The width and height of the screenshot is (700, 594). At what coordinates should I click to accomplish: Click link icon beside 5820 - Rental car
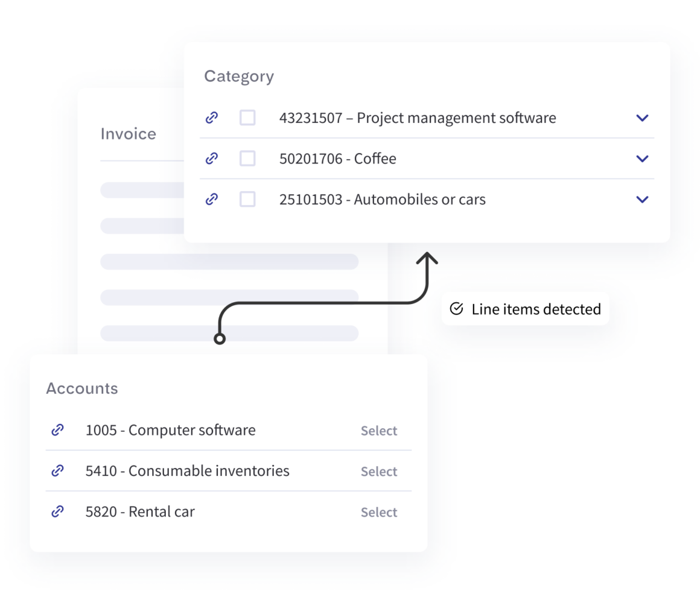[x=57, y=511]
